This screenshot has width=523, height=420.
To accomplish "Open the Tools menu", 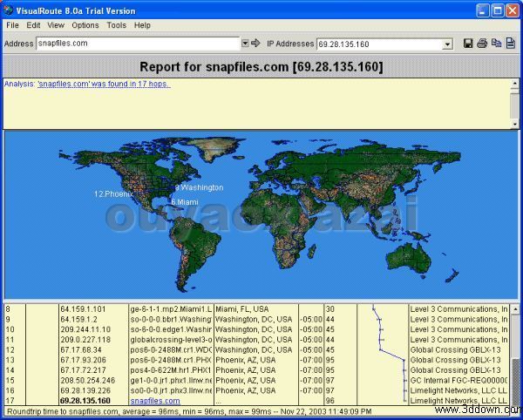I will click(x=116, y=25).
